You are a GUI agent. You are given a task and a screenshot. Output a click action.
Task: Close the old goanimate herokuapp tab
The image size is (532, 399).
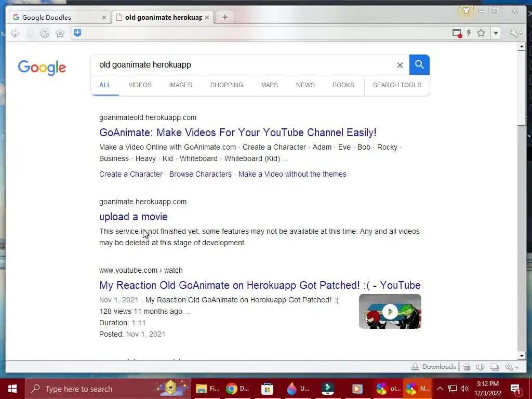click(x=207, y=17)
